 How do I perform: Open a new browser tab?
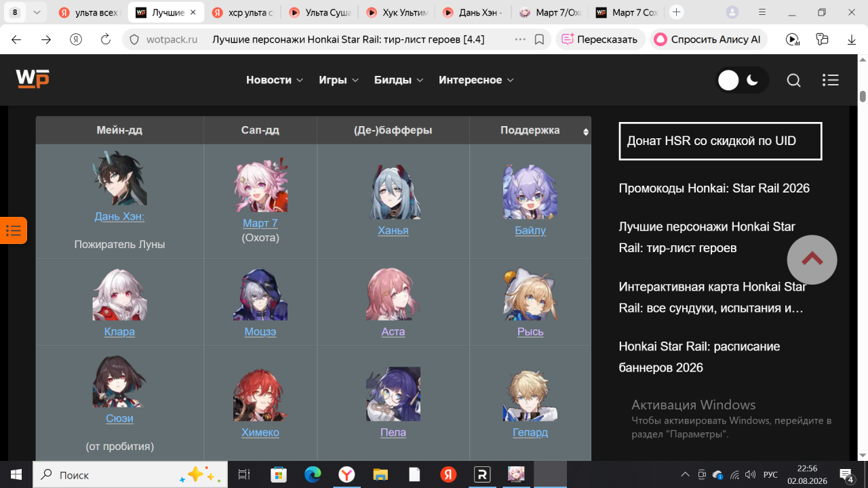click(676, 12)
